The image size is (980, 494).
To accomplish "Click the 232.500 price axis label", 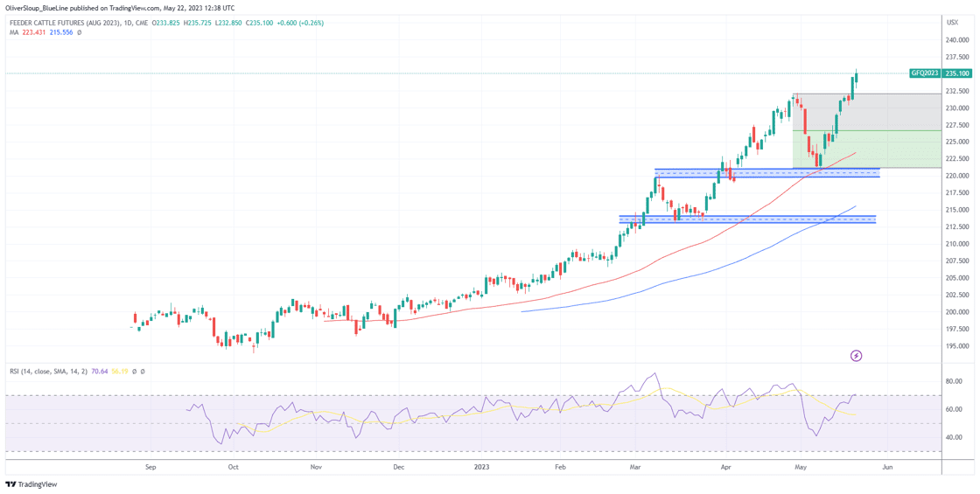I will pyautogui.click(x=957, y=91).
